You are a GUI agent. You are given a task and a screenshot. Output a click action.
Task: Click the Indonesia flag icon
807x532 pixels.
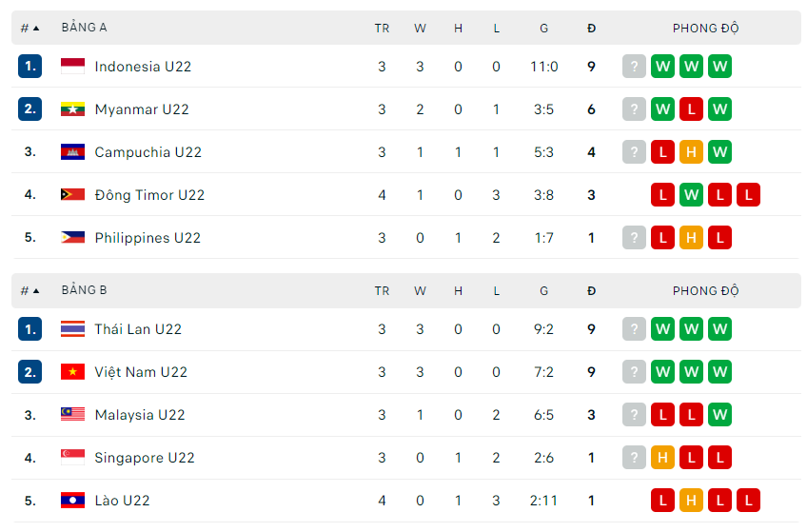pos(72,67)
